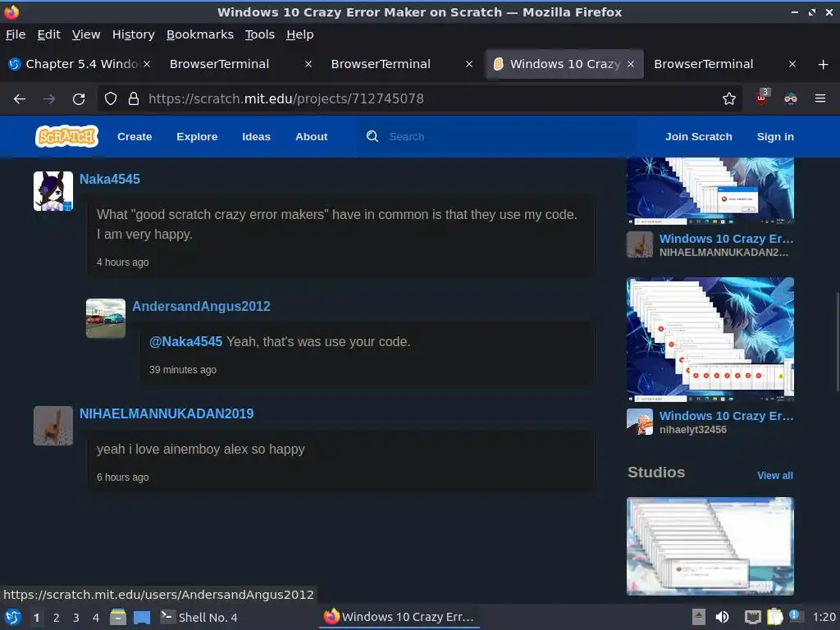Open the studio thumbnail under Studios
Image resolution: width=840 pixels, height=630 pixels.
(x=710, y=546)
